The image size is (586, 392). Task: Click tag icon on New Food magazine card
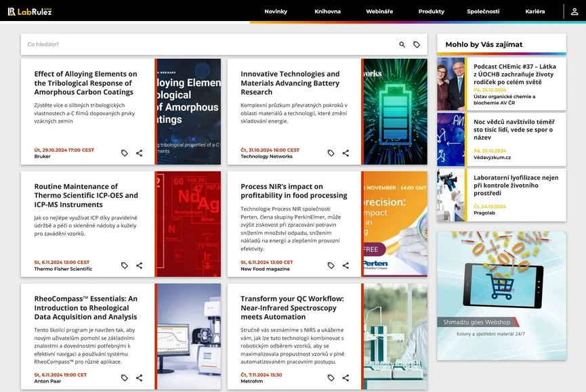pos(331,265)
